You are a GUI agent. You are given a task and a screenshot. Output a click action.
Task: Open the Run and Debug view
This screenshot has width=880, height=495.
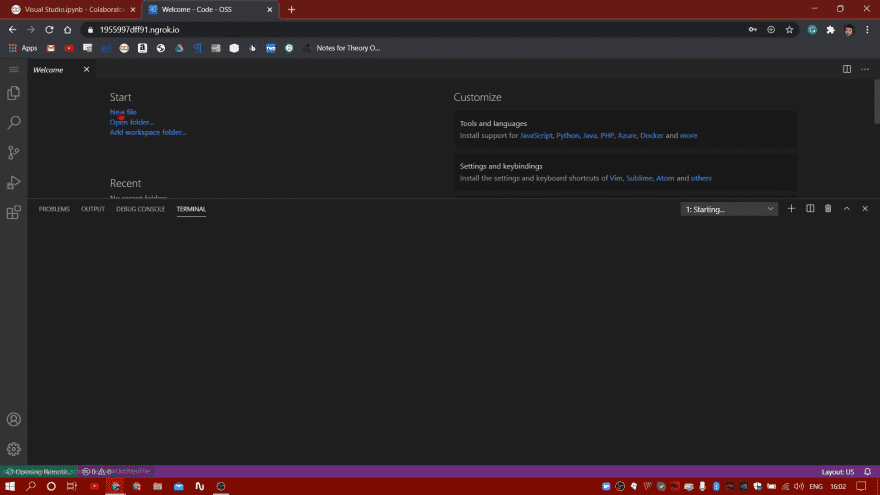(x=13, y=182)
